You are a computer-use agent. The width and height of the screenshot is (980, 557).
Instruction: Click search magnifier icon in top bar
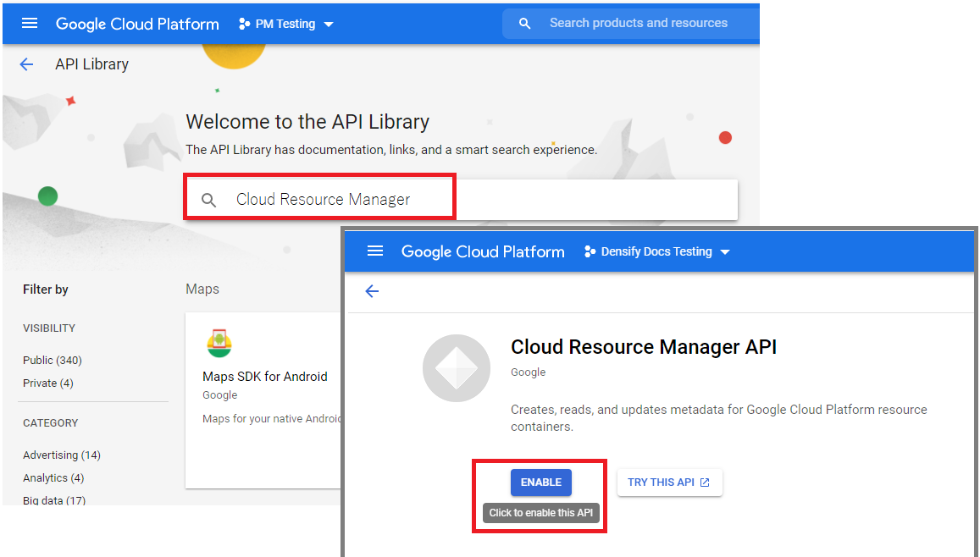tap(525, 23)
